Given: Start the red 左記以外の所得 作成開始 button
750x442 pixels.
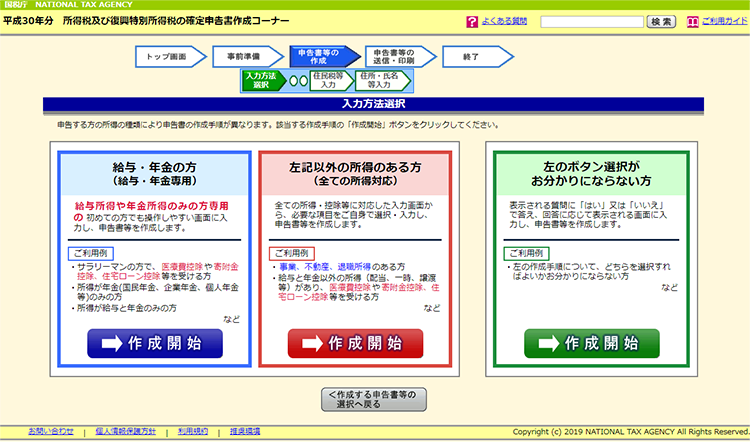Looking at the screenshot, I should [355, 343].
